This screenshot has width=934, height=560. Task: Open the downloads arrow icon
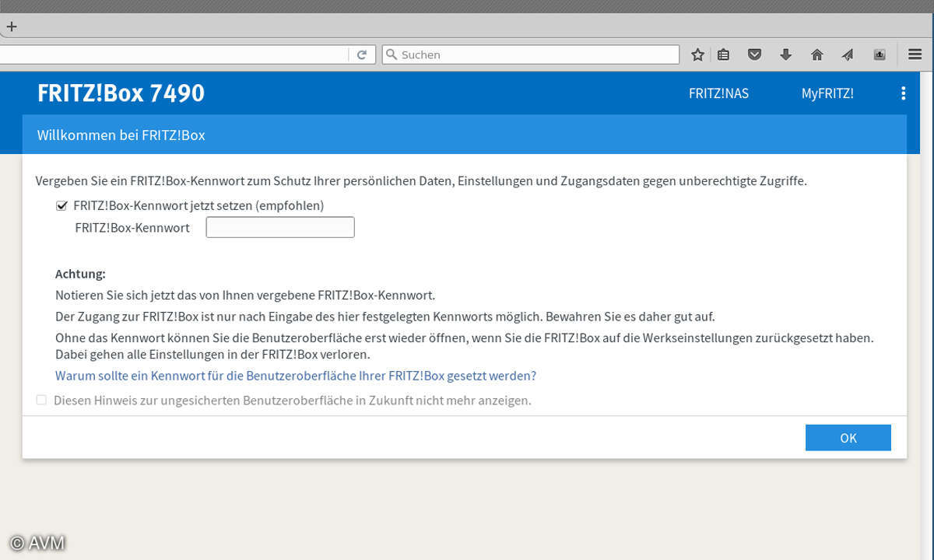pos(786,54)
